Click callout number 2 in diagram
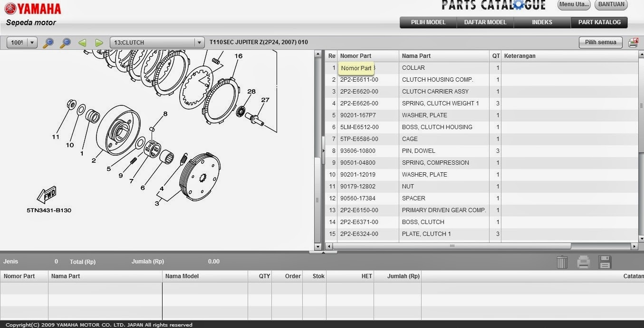This screenshot has width=644, height=328. [94, 160]
